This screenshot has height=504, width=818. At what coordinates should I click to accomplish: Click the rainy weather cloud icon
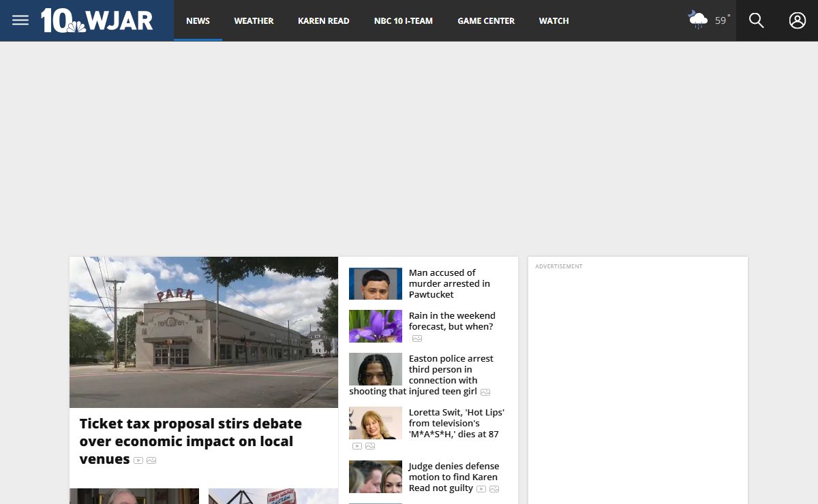698,20
